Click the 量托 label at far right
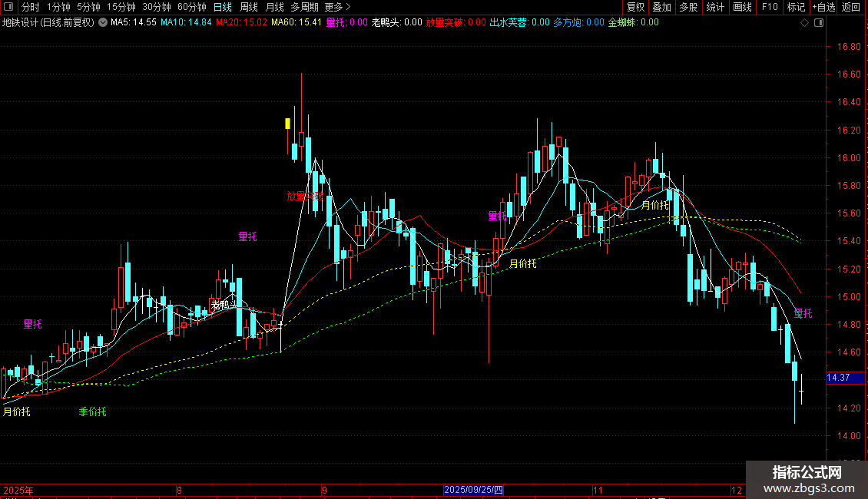 (803, 314)
